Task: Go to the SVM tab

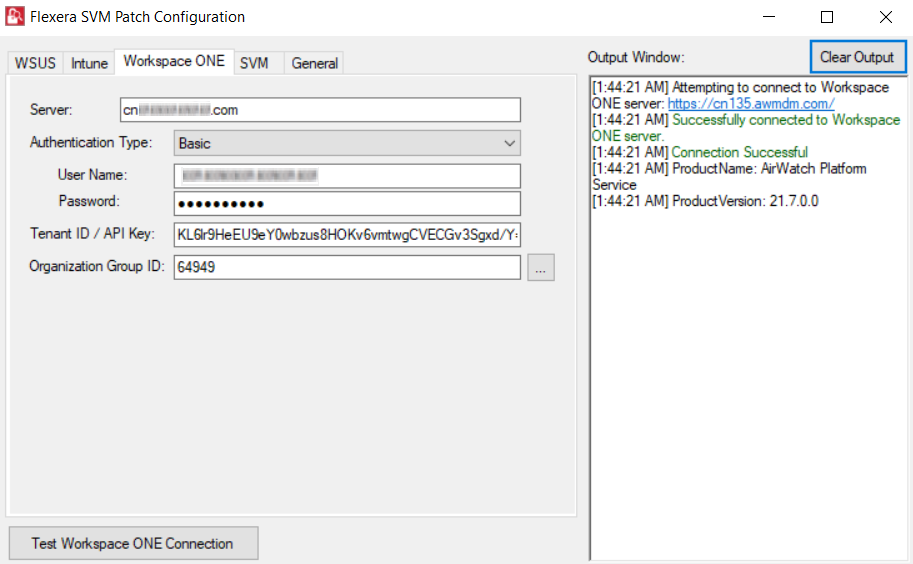Action: pyautogui.click(x=254, y=63)
